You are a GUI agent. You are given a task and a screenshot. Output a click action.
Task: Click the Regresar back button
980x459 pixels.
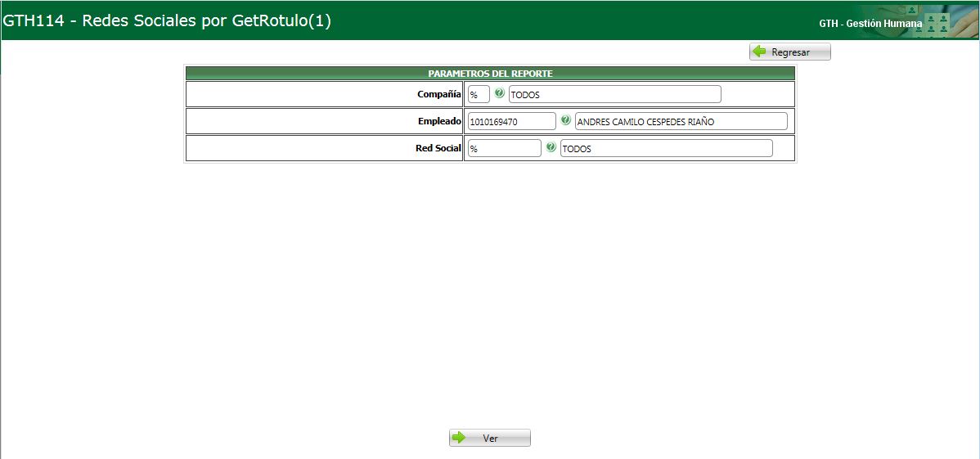coord(790,52)
